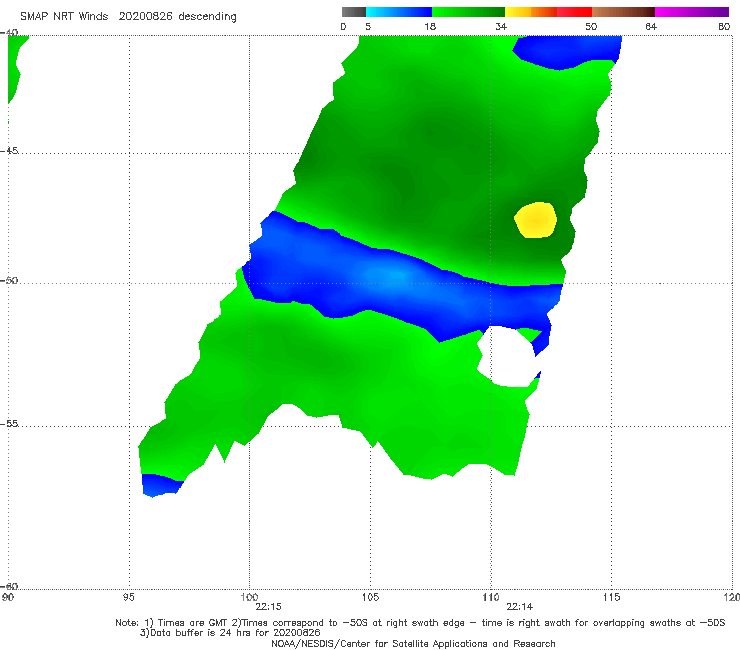Click the swath time label '22:14'
Viewport: 740px width, 650px height.
(520, 607)
